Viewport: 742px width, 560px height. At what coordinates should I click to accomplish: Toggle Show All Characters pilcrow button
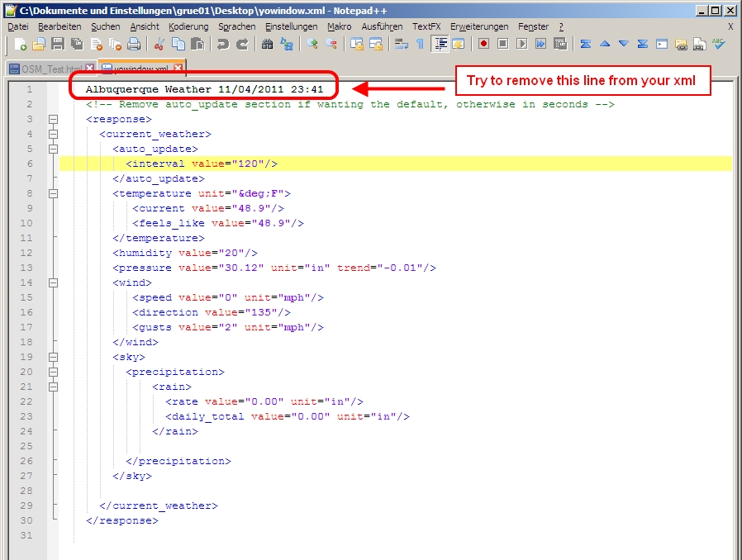click(420, 44)
